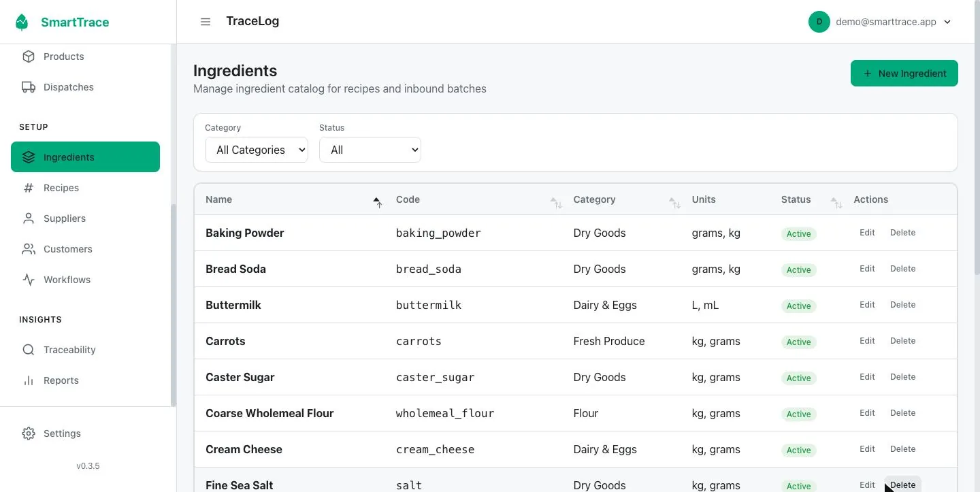Image resolution: width=980 pixels, height=492 pixels.
Task: Click the Traceability magnifier icon
Action: (x=29, y=350)
